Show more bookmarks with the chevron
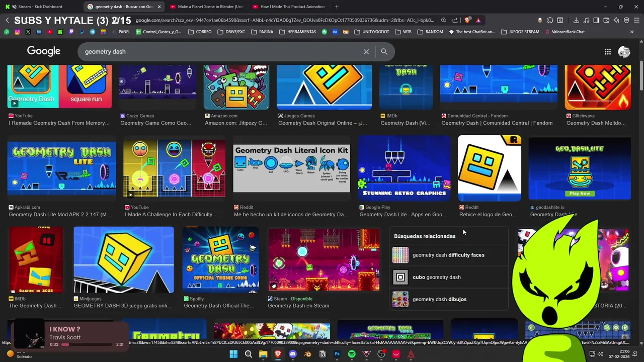This screenshot has height=362, width=644. 632,32
